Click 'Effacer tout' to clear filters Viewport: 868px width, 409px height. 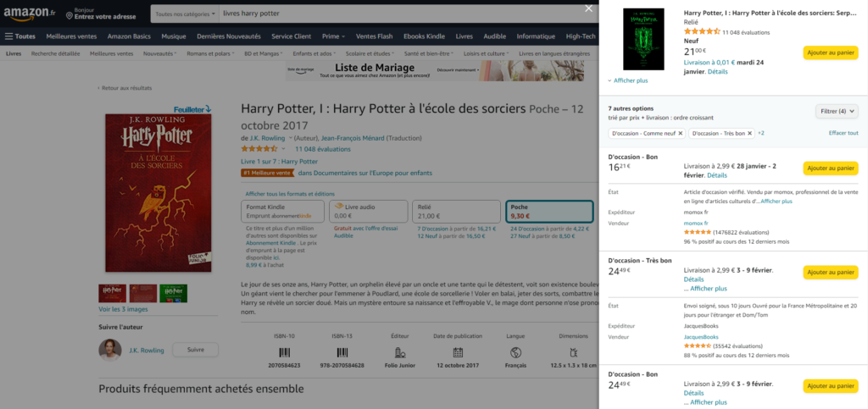[x=843, y=133]
